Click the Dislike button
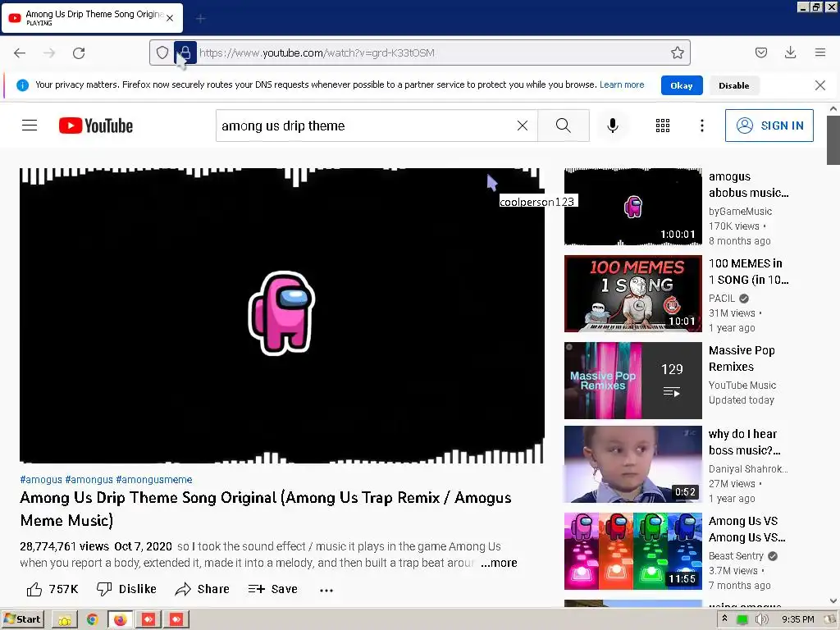This screenshot has width=840, height=630. point(126,589)
